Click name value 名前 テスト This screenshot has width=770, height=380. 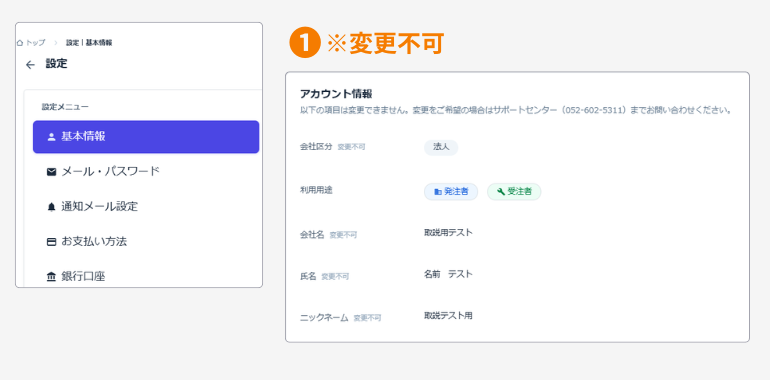[448, 274]
